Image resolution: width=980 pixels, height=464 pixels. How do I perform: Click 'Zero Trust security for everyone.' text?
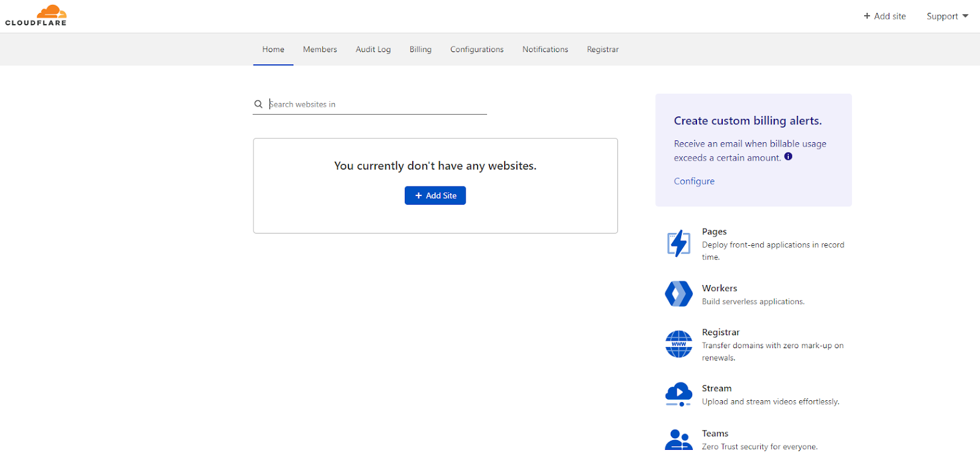point(759,447)
